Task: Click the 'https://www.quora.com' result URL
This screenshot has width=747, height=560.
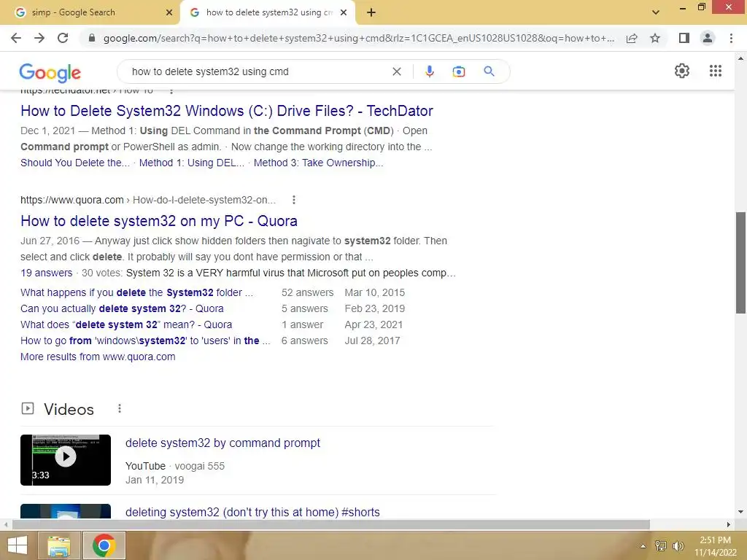Action: [x=72, y=200]
